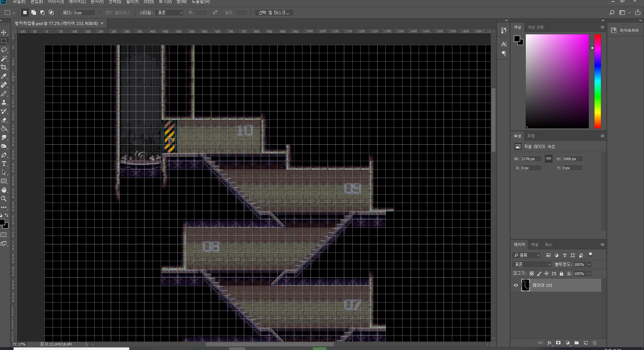Select the Type tool
Image resolution: width=644 pixels, height=350 pixels.
pyautogui.click(x=4, y=164)
